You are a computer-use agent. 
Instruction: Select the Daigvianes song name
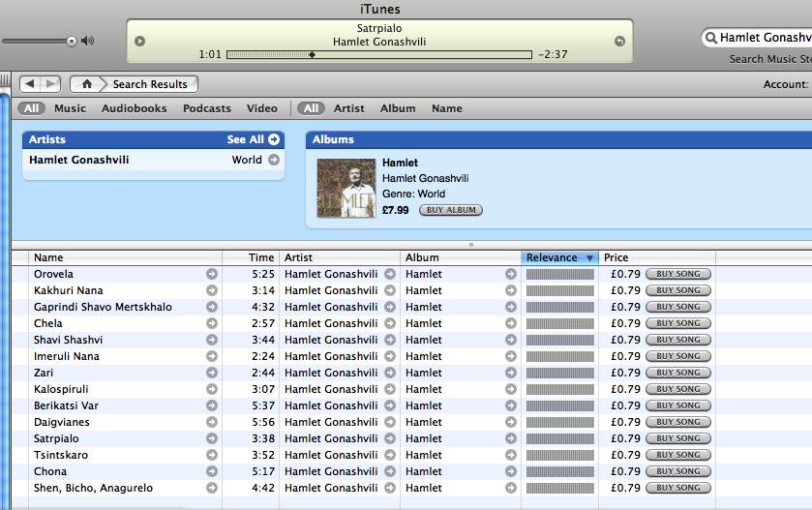62,422
